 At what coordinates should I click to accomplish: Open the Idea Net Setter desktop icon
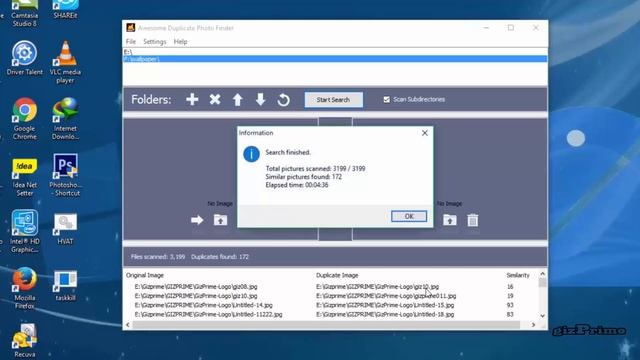pos(24,176)
